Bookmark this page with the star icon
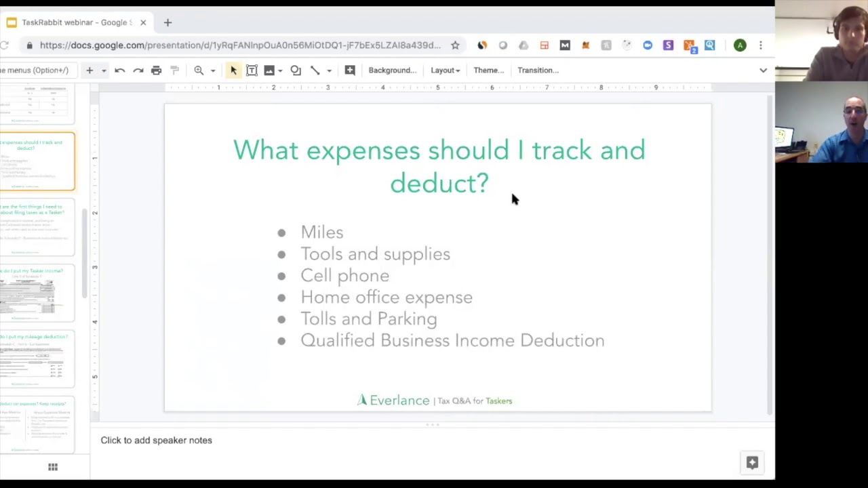 click(455, 45)
